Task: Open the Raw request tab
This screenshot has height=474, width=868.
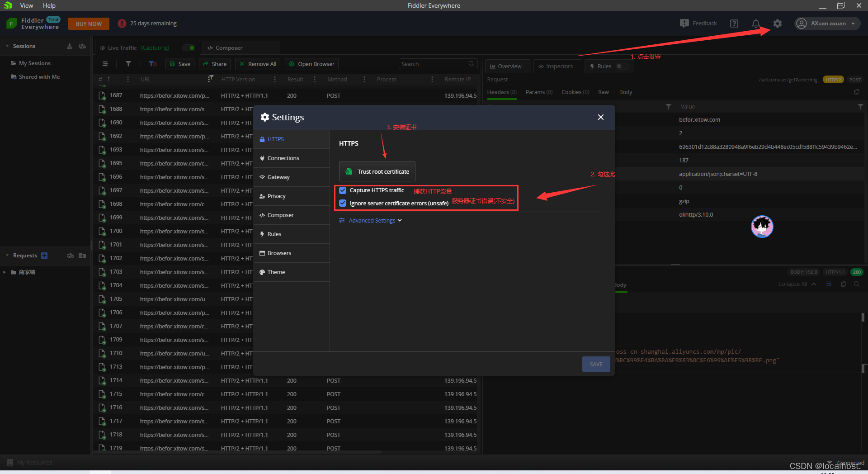Action: tap(604, 92)
